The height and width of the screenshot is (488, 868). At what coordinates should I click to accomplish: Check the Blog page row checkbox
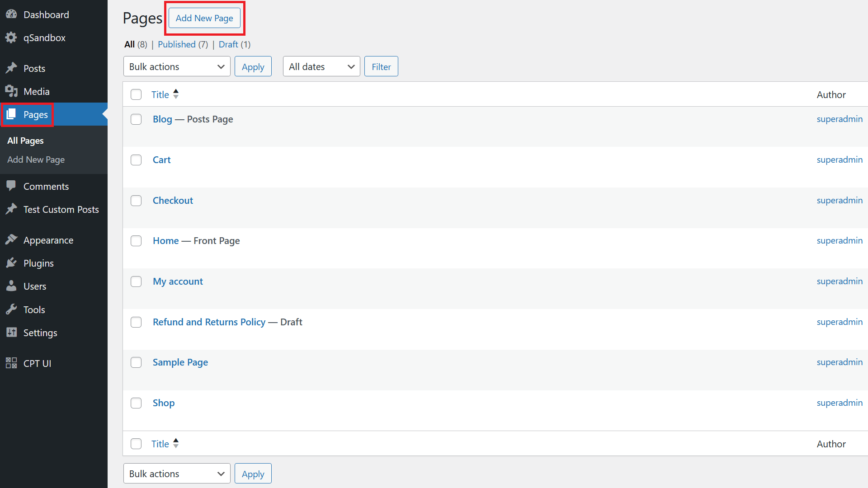click(x=136, y=119)
